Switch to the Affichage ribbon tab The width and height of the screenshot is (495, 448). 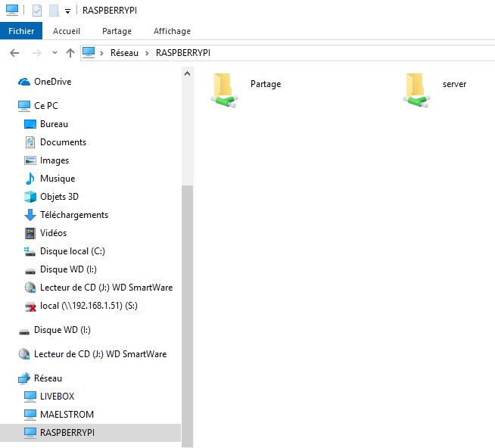tap(172, 31)
